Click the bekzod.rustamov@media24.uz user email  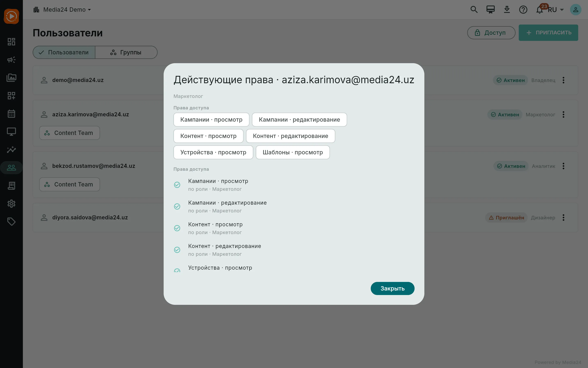(94, 166)
